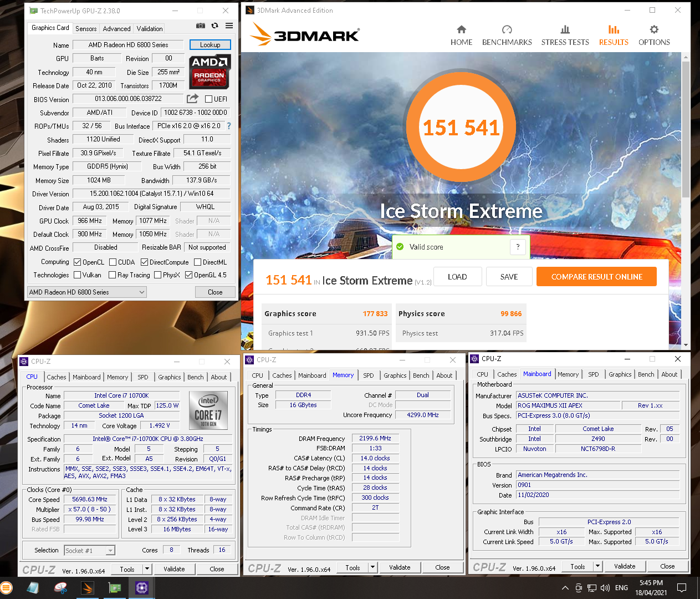Click the 3DMark logo
Screen dimensions: 700x599
304,34
